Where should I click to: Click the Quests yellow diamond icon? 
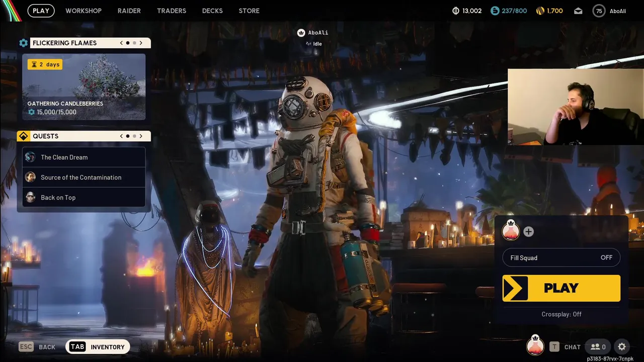23,136
